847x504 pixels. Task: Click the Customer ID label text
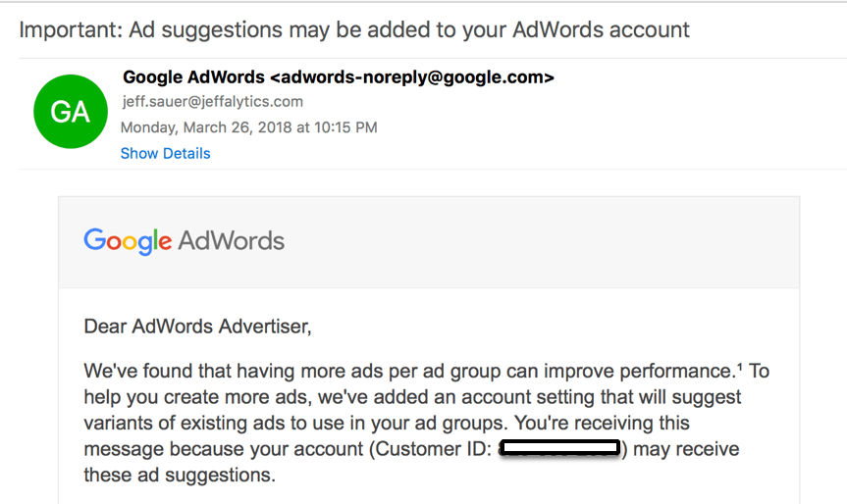[x=433, y=449]
